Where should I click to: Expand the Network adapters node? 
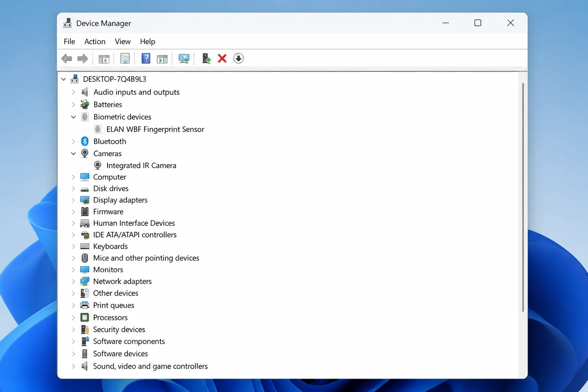click(x=73, y=281)
